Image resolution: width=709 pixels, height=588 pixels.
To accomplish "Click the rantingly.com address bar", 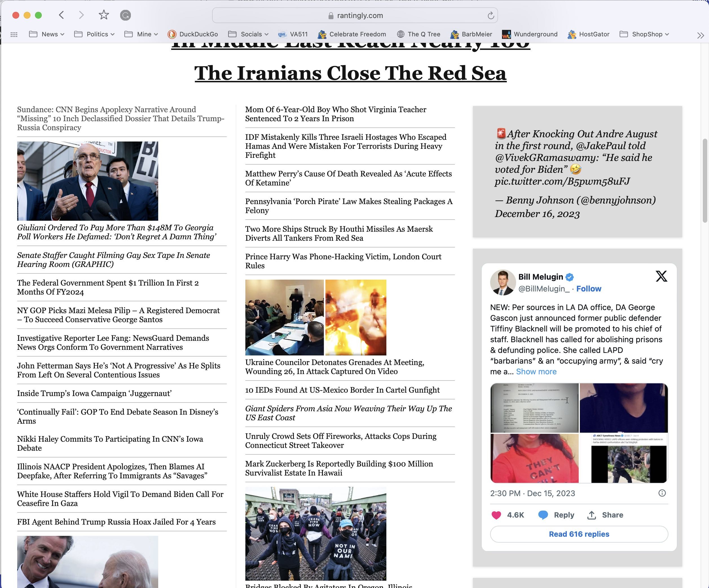I will pos(355,16).
